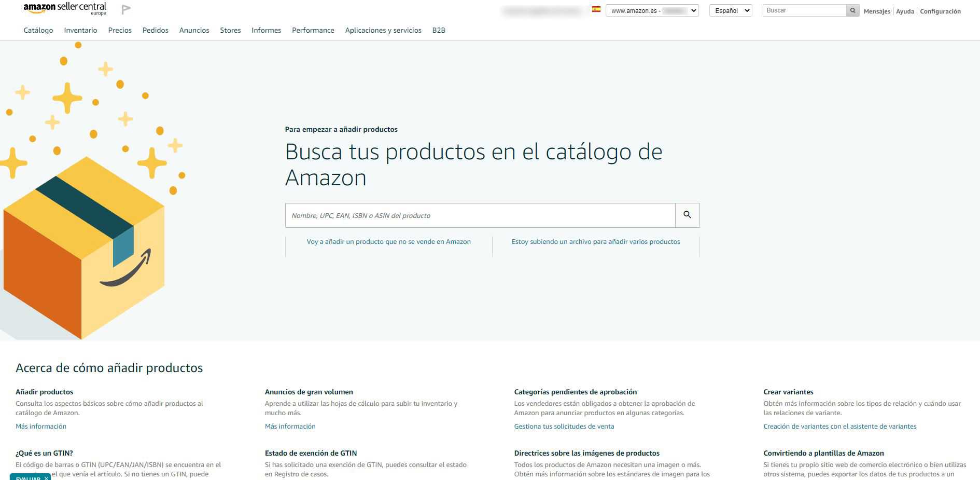Screen dimensions: 980x480
Task: Open the Inventario menu
Action: [x=80, y=30]
